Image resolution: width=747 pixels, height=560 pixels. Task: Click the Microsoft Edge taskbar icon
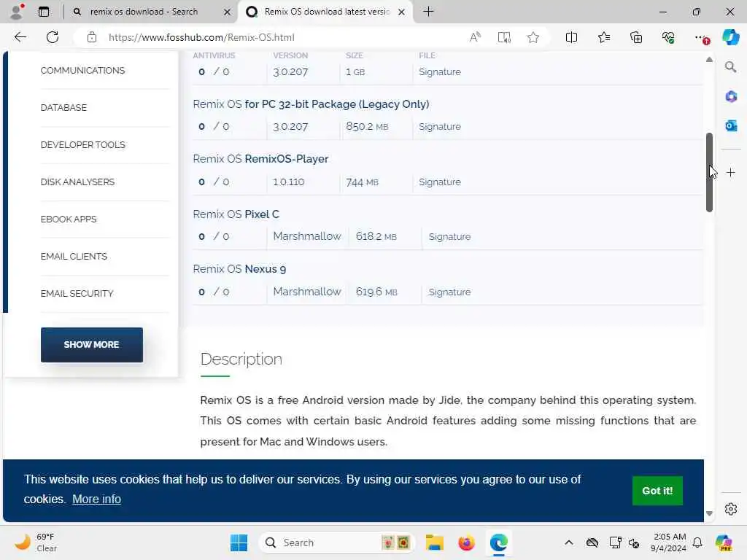pyautogui.click(x=499, y=542)
